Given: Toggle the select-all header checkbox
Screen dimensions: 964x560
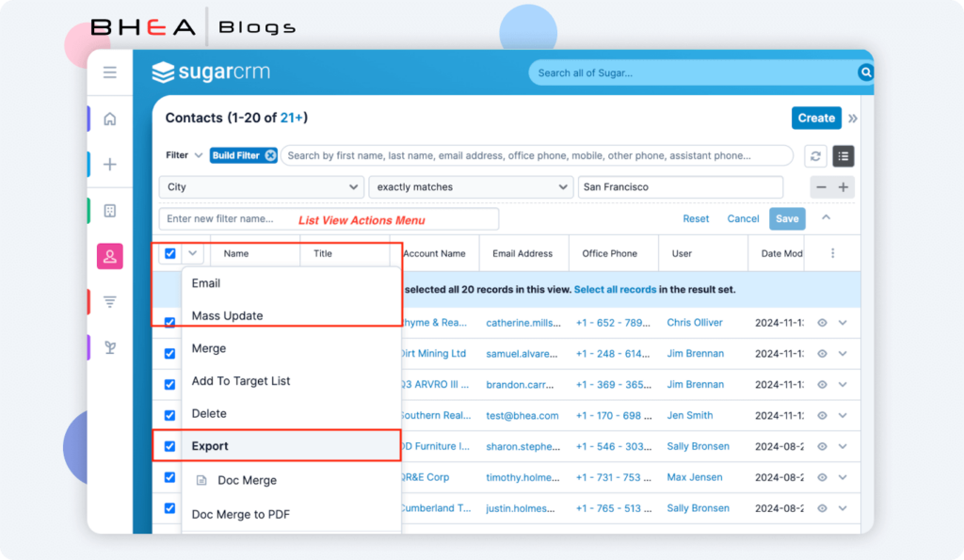Looking at the screenshot, I should pos(170,253).
